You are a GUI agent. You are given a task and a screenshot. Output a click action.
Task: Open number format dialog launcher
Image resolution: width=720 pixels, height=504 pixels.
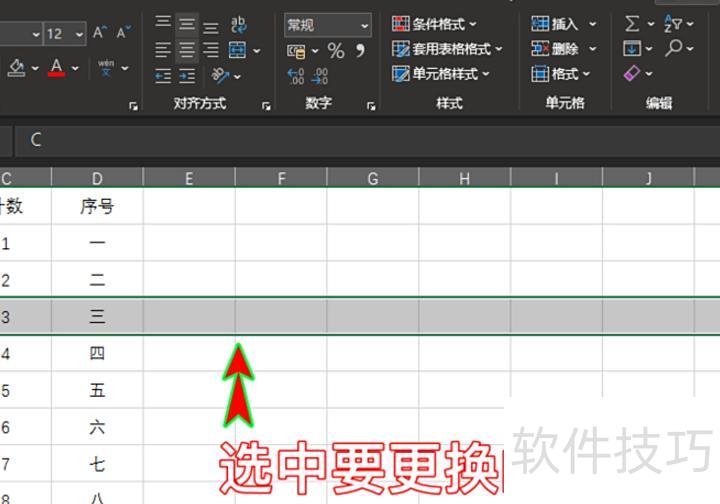tap(371, 106)
